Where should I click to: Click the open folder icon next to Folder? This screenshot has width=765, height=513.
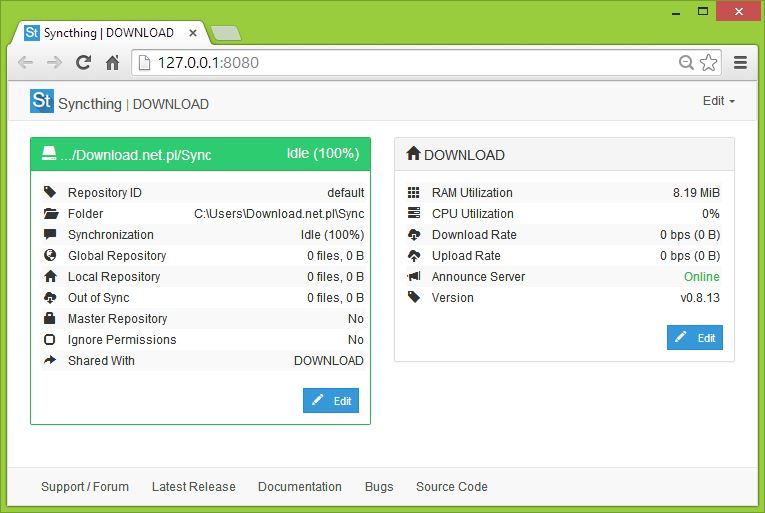(x=51, y=213)
